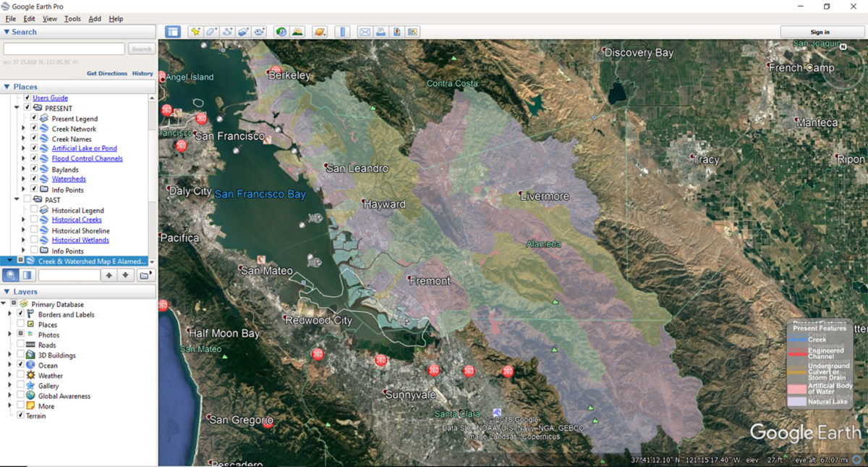Open the planet switcher (Saturn icon)
The height and width of the screenshot is (467, 868).
click(320, 32)
